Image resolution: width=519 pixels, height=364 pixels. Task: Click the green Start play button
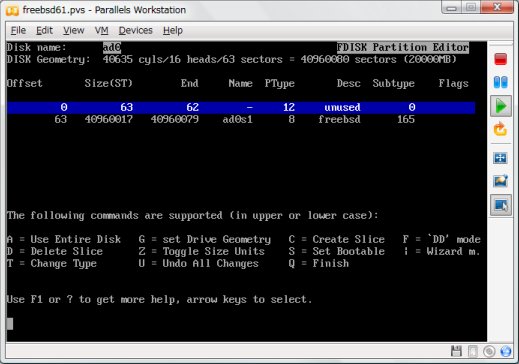tap(500, 106)
